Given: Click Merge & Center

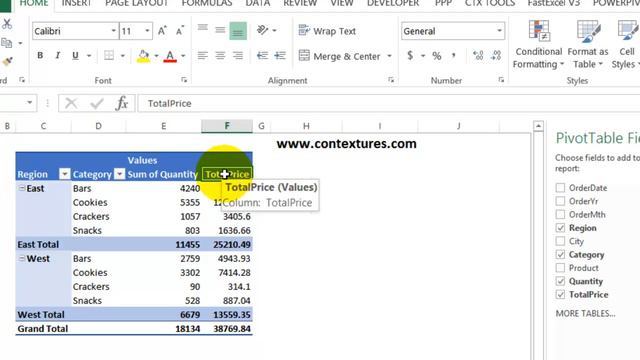Looking at the screenshot, I should (340, 56).
